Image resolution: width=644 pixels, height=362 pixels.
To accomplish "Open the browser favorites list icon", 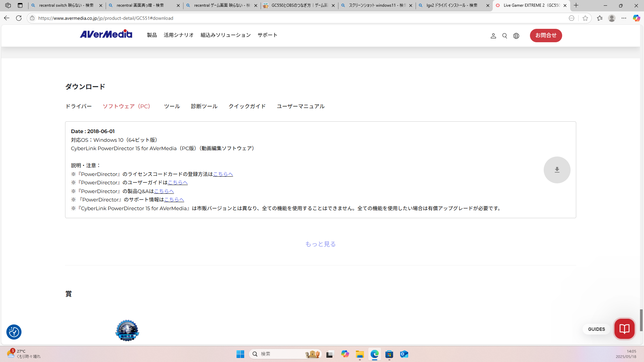I will tap(600, 18).
